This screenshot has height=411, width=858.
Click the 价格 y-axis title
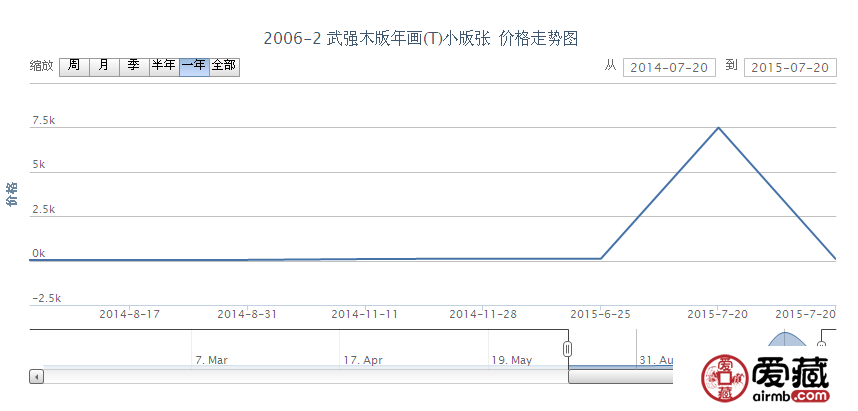coord(11,194)
